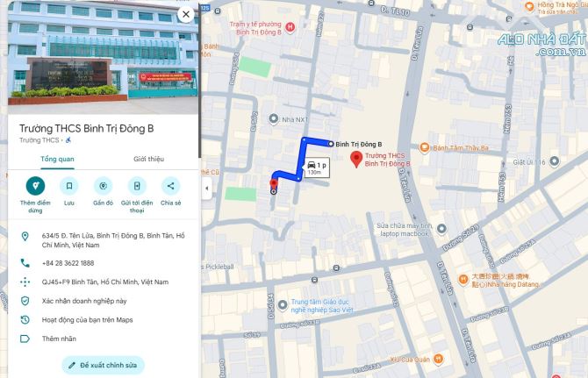
Task: Select the Bánh Tằm Thầy Ba restaurant marker
Action: (x=424, y=148)
